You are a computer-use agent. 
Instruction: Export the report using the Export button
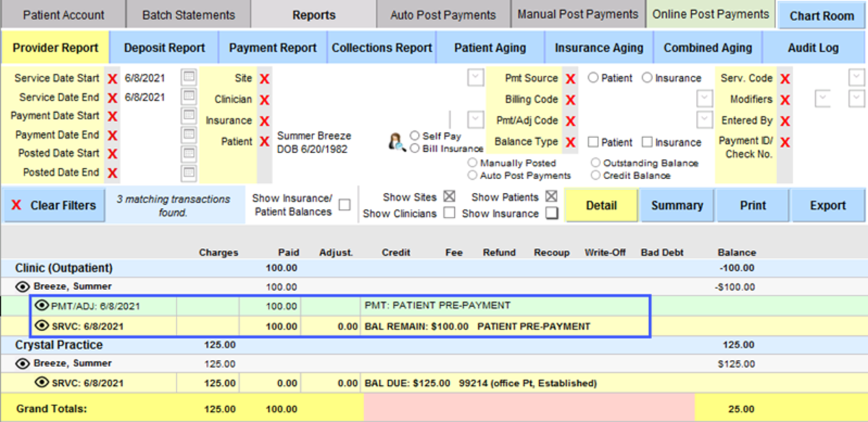pos(827,204)
